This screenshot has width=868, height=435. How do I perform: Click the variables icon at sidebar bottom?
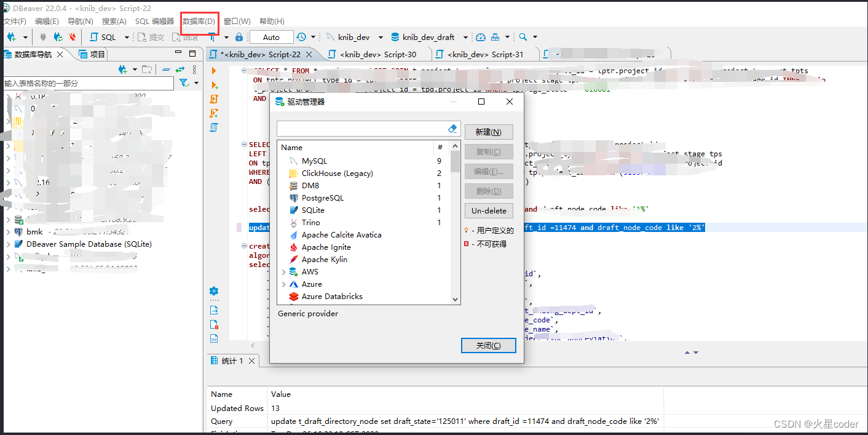[214, 338]
